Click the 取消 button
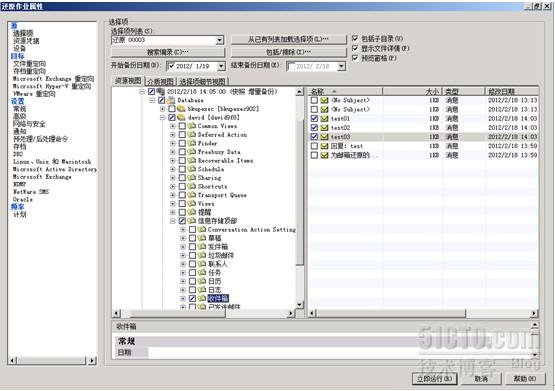The height and width of the screenshot is (391, 555). (x=481, y=379)
